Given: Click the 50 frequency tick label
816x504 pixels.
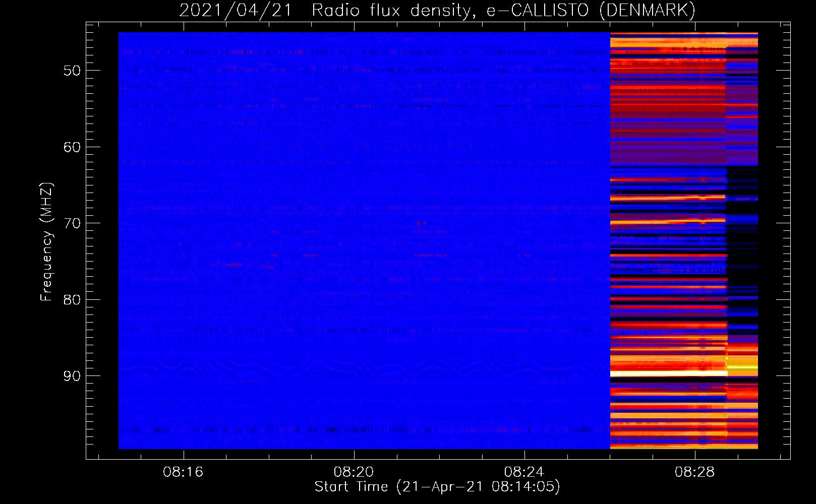Looking at the screenshot, I should click(72, 71).
